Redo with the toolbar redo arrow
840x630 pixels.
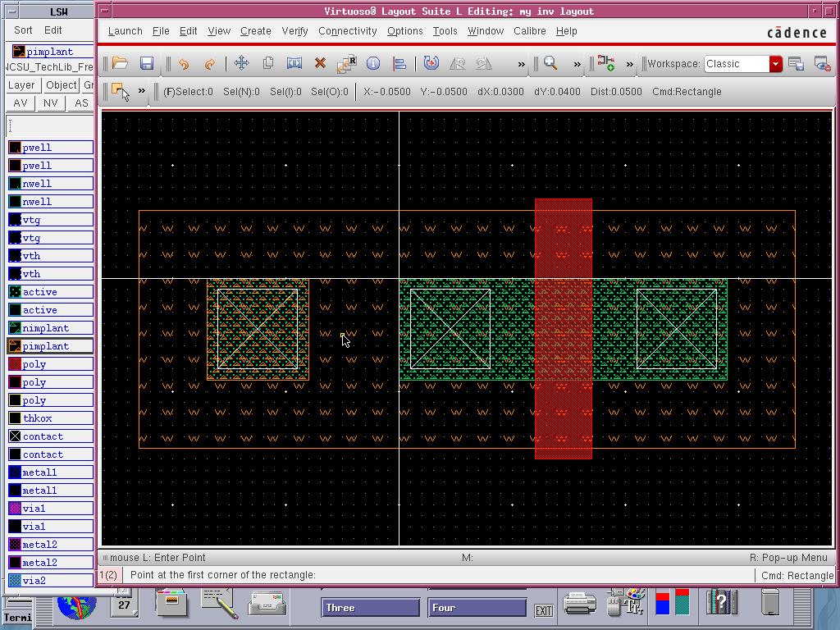[x=209, y=64]
